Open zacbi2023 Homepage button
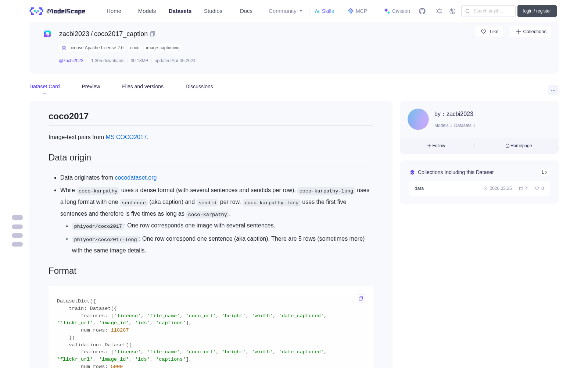588x368 pixels. [x=519, y=146]
